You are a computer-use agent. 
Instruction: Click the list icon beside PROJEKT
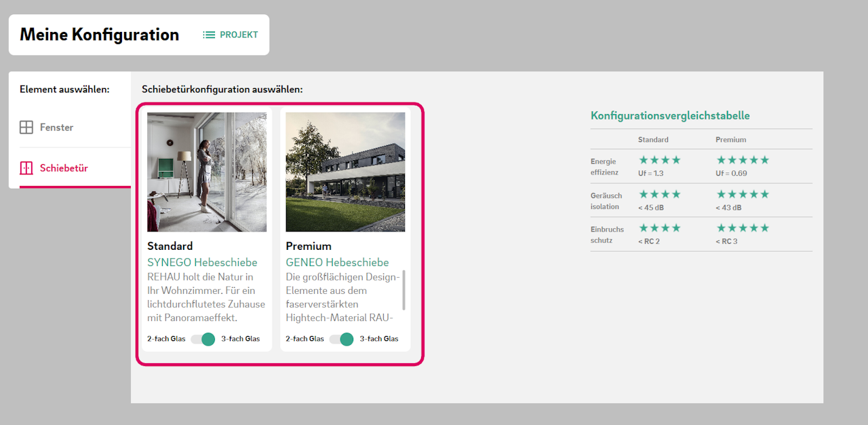pyautogui.click(x=209, y=35)
